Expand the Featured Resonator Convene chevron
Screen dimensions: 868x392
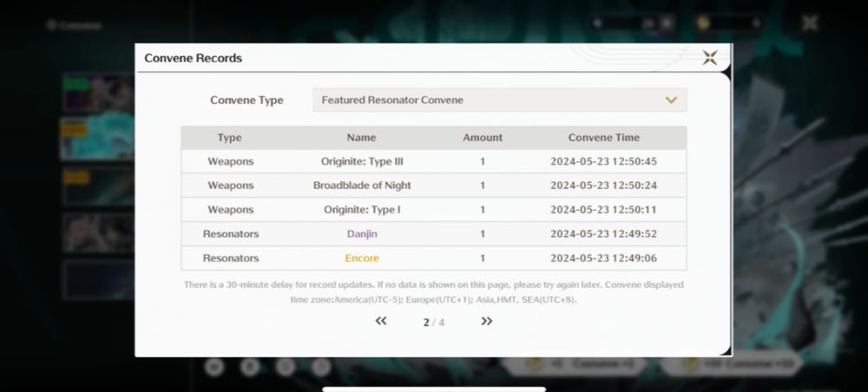671,100
